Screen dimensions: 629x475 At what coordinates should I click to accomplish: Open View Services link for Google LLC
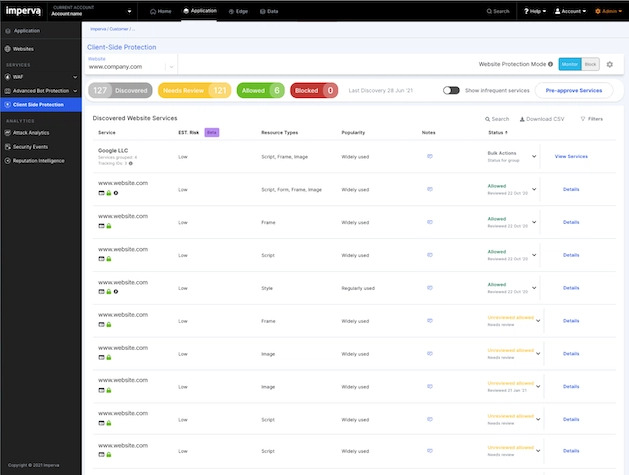[571, 156]
